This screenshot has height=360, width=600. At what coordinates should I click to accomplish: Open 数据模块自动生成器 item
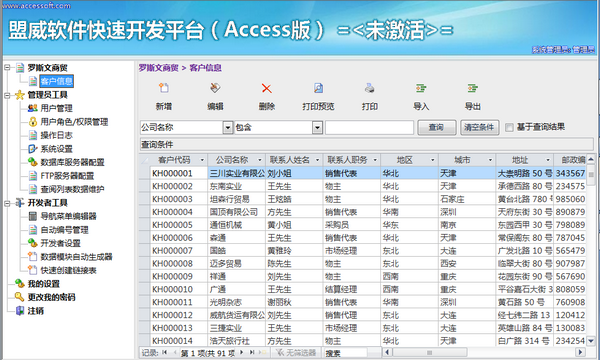[x=77, y=257]
